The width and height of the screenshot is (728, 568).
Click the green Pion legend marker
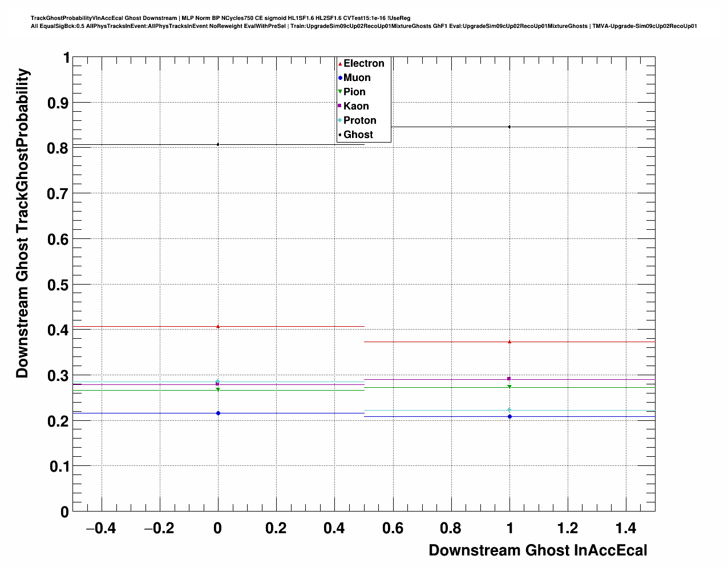340,92
